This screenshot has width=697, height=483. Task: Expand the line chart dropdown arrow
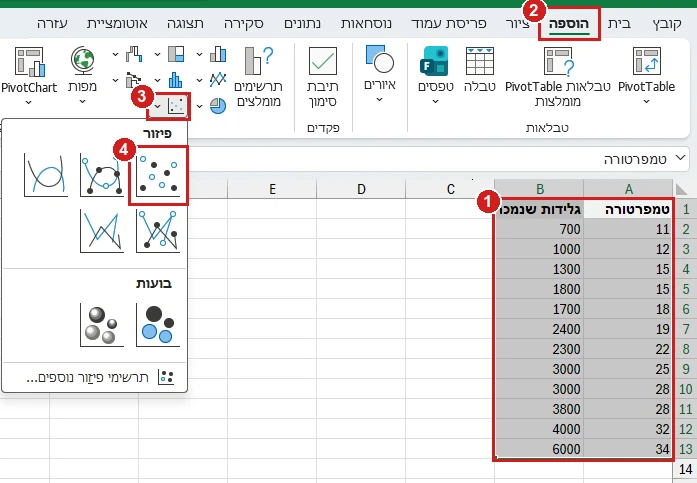200,80
